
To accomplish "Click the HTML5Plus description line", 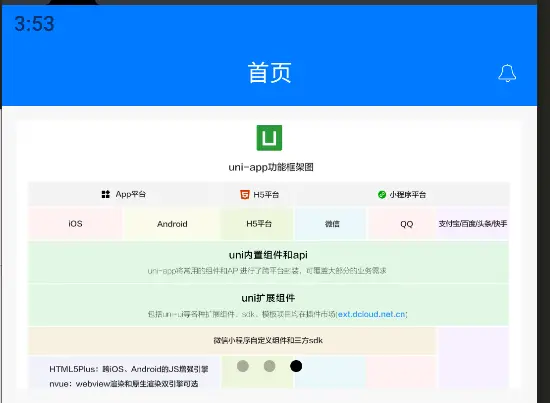I will 129,369.
